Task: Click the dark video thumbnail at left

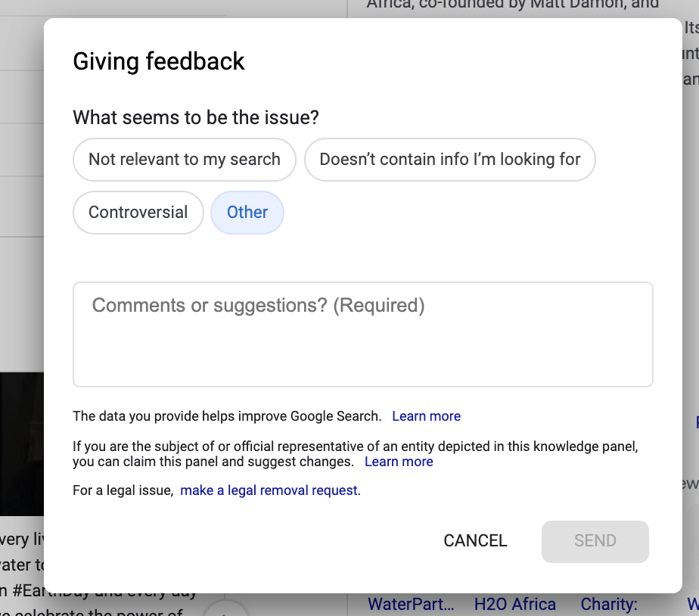Action: (x=22, y=443)
